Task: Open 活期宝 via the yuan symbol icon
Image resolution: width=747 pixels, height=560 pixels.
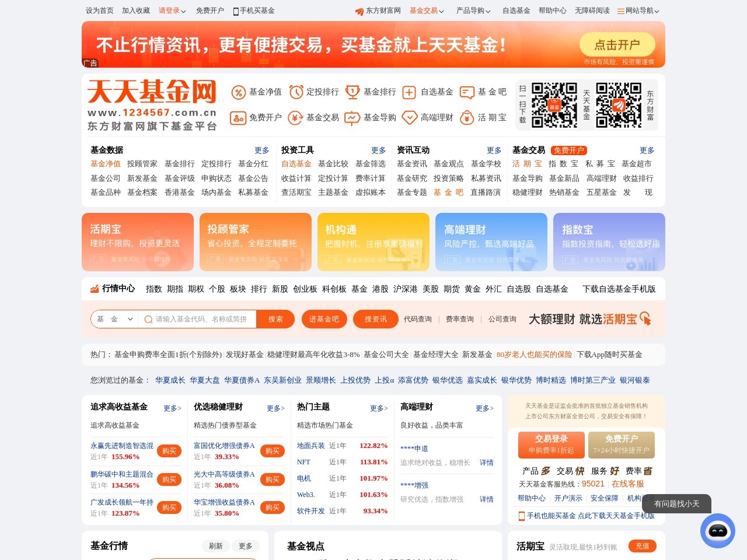Action: [466, 117]
